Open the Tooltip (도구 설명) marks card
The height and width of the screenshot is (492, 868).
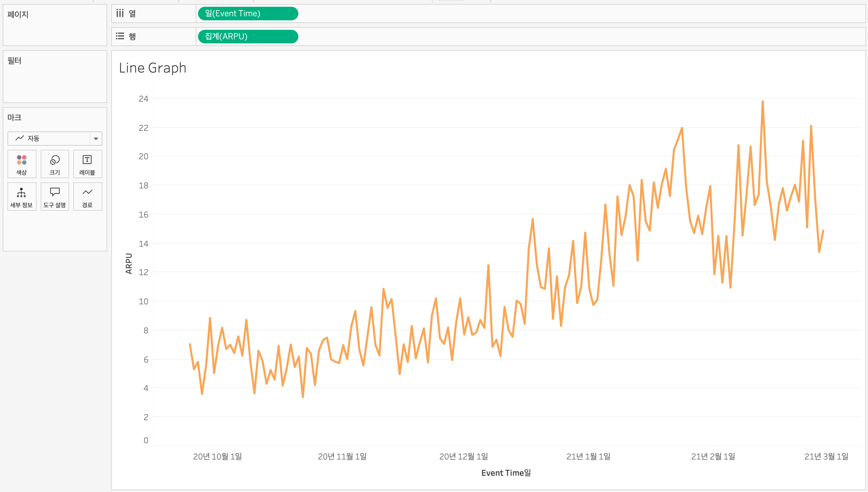point(55,197)
